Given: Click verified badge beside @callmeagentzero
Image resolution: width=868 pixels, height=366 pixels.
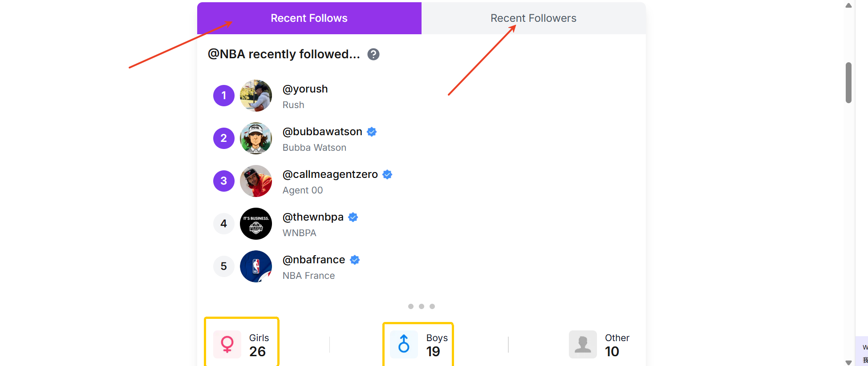Looking at the screenshot, I should pyautogui.click(x=387, y=174).
